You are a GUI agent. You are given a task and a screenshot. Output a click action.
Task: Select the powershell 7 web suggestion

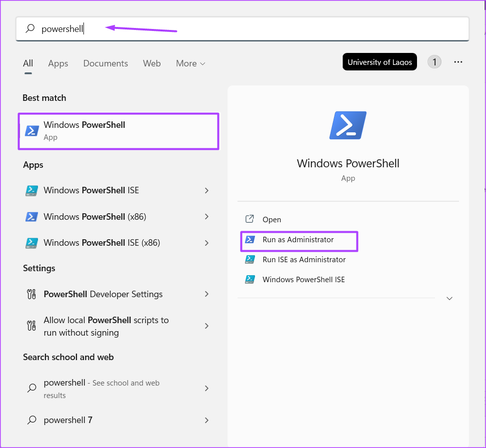click(x=118, y=420)
